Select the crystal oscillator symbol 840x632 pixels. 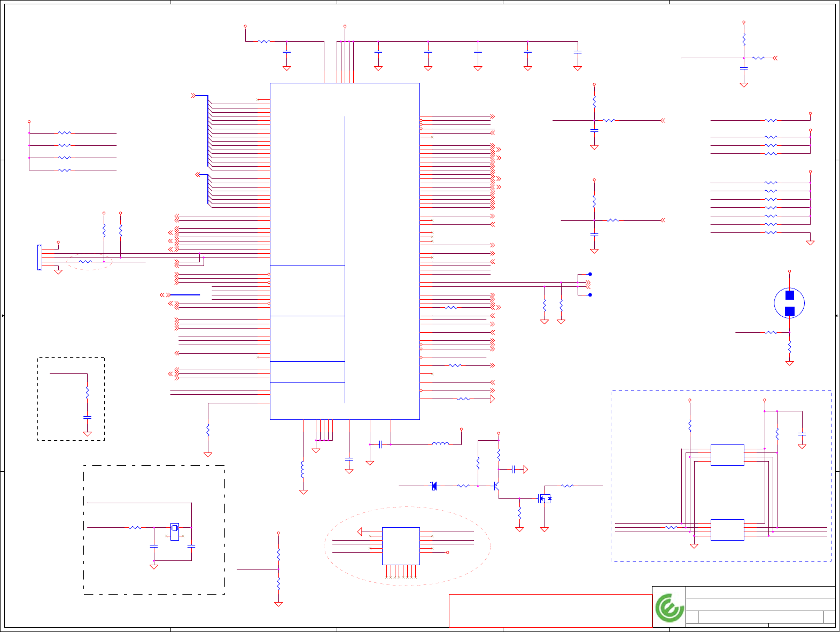coord(175,531)
